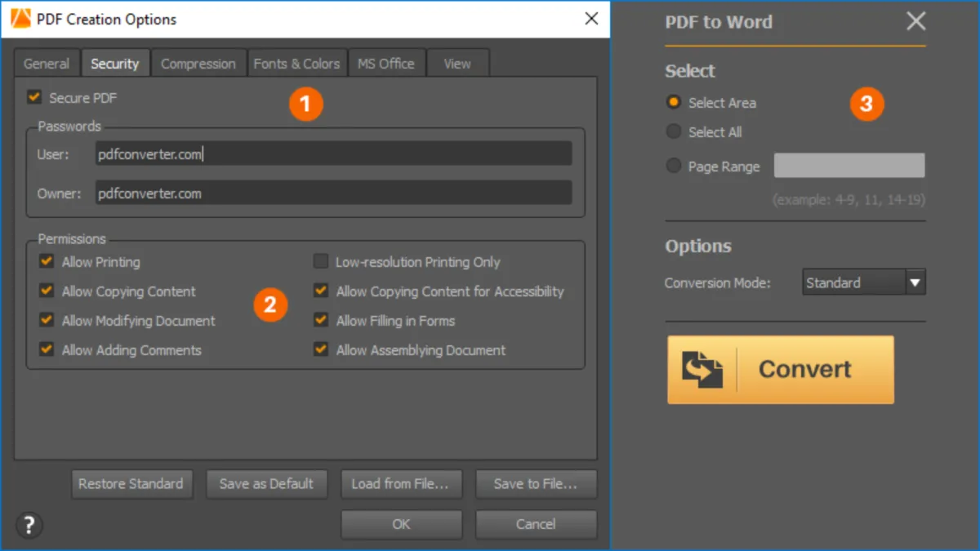Uncheck the Secure PDF checkbox
980x551 pixels.
click(x=34, y=98)
